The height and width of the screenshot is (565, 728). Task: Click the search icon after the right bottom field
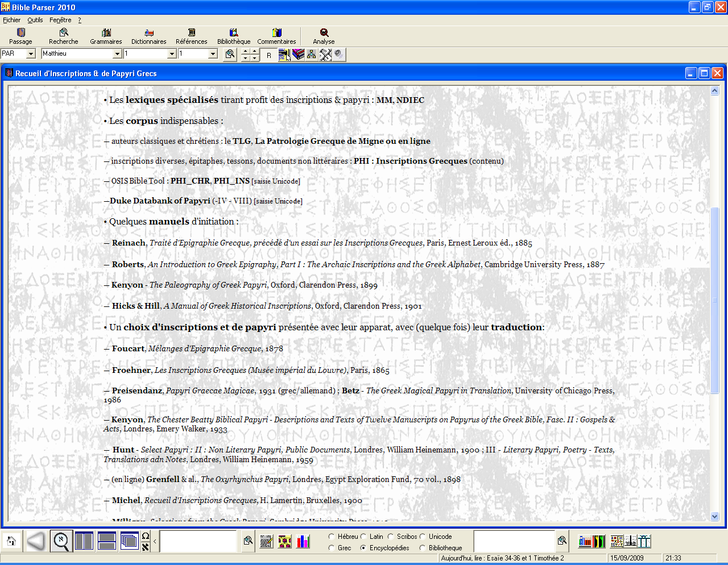click(562, 541)
